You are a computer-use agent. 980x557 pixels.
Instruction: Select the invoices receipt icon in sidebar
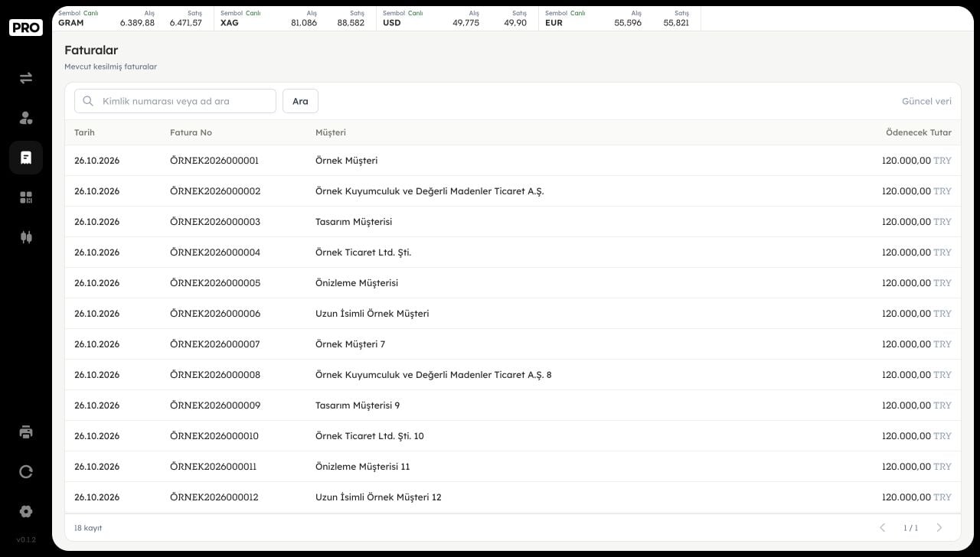(x=26, y=158)
